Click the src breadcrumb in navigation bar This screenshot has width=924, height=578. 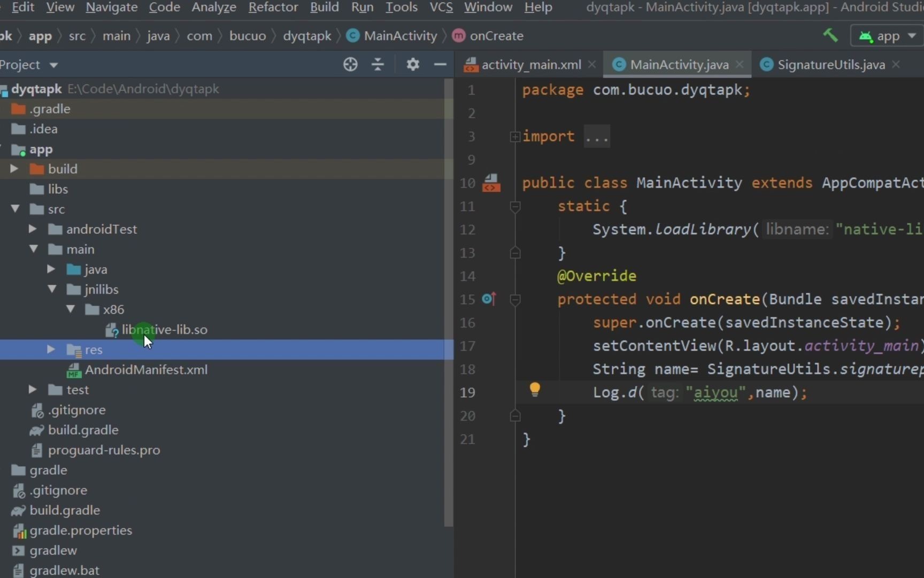point(77,36)
